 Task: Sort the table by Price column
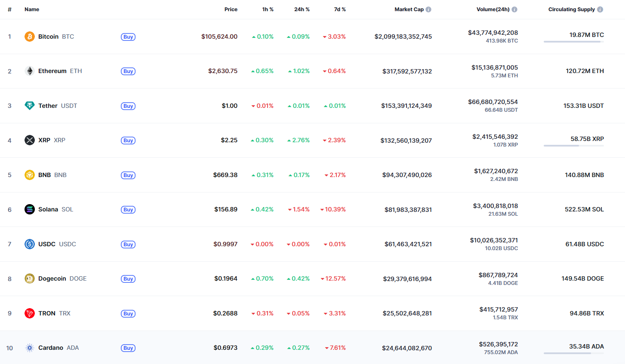(x=231, y=9)
